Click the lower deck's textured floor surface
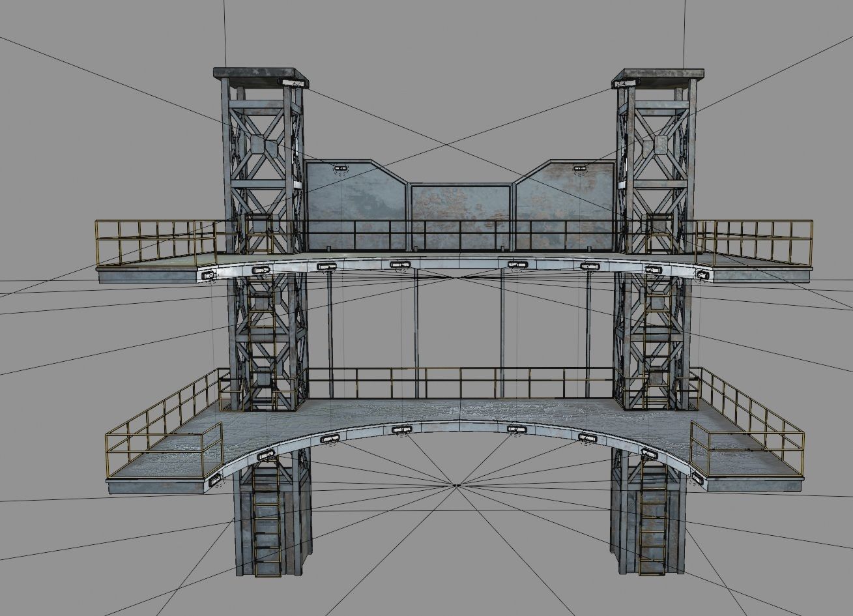This screenshot has width=853, height=616. [456, 411]
